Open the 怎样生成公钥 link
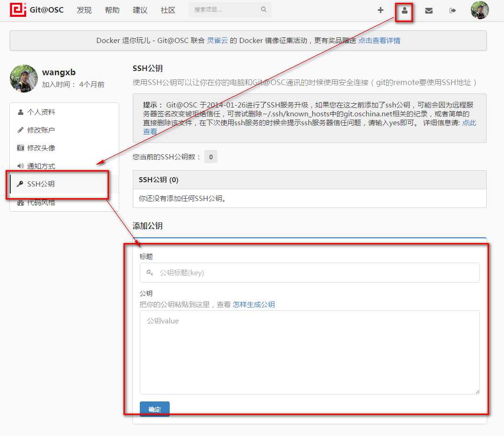The width and height of the screenshot is (504, 436). tap(253, 305)
